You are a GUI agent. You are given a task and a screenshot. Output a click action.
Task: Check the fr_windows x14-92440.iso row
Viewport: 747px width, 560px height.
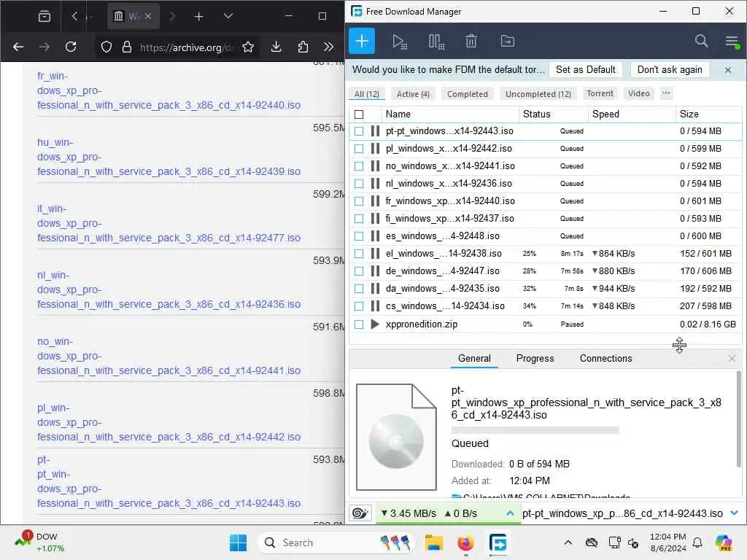(359, 201)
